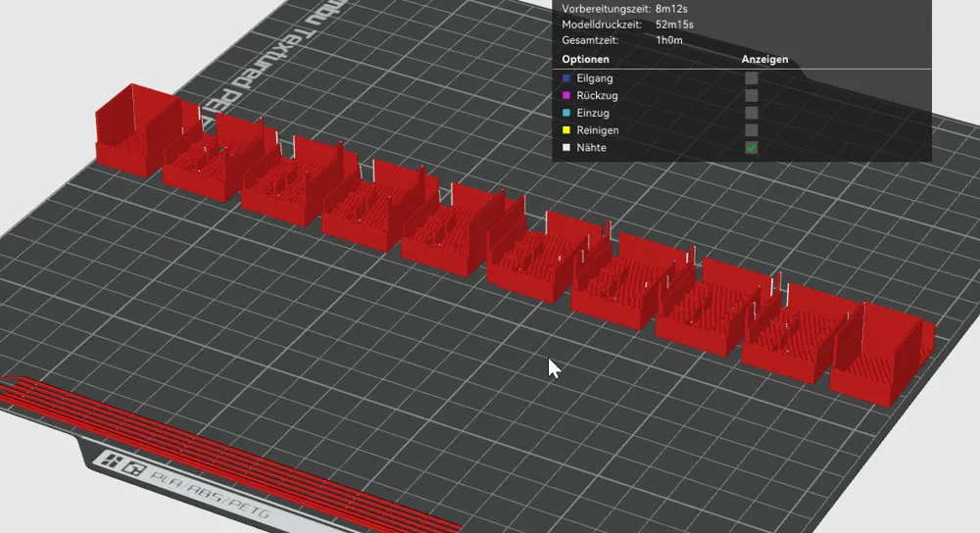
Task: Uncheck the Nähte display checkbox
Action: tap(752, 148)
